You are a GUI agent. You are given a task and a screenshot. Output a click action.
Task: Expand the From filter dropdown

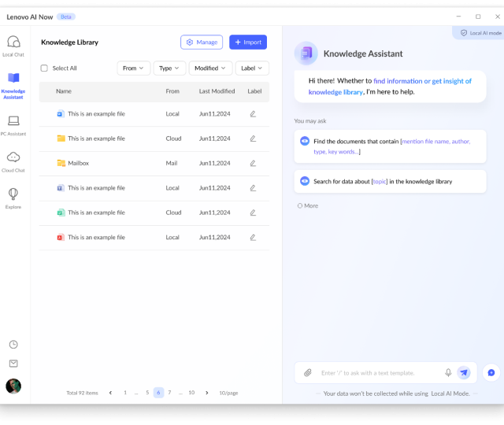point(133,68)
